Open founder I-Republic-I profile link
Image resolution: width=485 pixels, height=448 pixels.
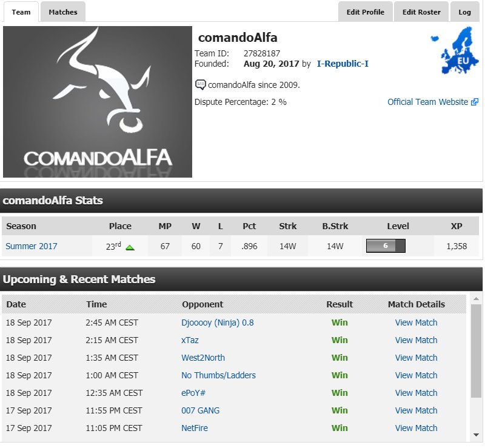tap(343, 64)
